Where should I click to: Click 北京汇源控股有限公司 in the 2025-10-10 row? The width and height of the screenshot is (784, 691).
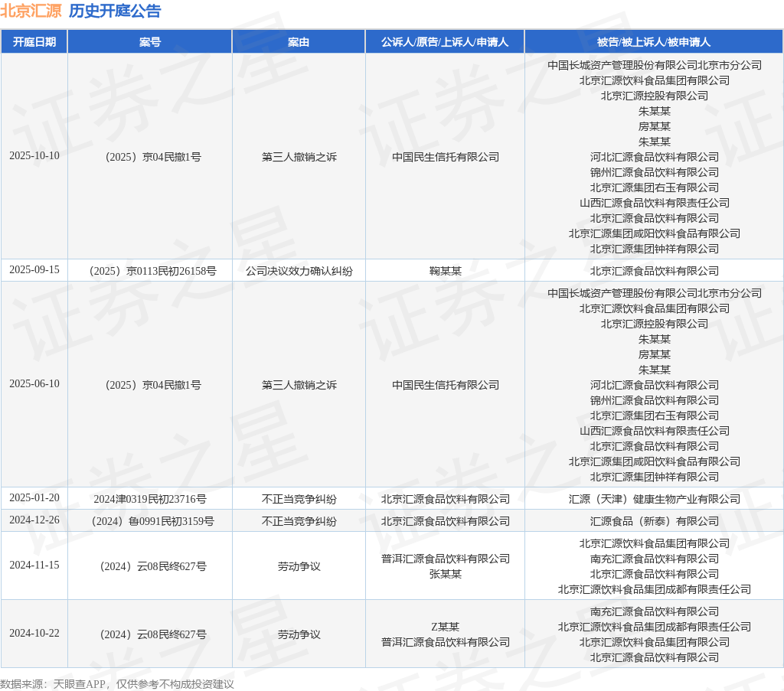655,96
